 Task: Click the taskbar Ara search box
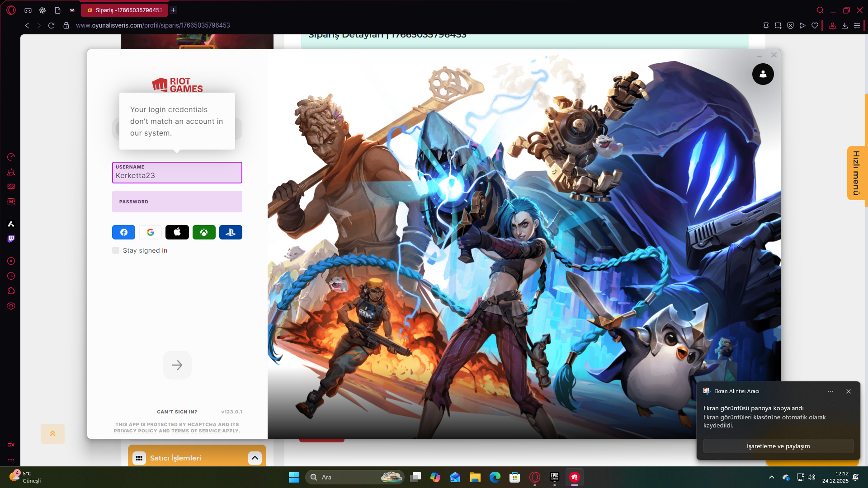pyautogui.click(x=355, y=477)
